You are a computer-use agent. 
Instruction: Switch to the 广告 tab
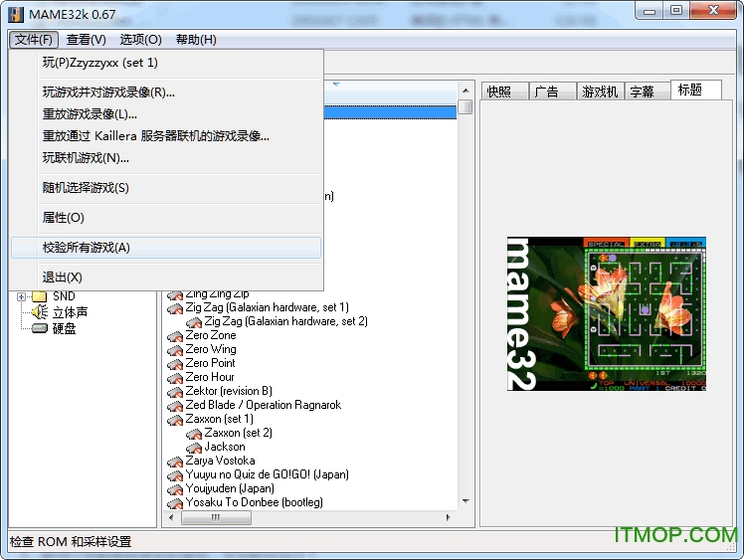tap(552, 92)
